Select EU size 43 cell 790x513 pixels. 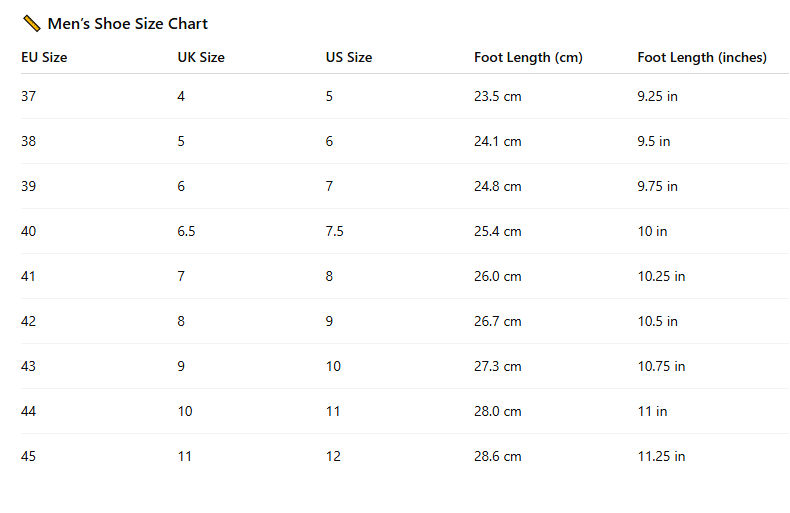click(x=28, y=366)
